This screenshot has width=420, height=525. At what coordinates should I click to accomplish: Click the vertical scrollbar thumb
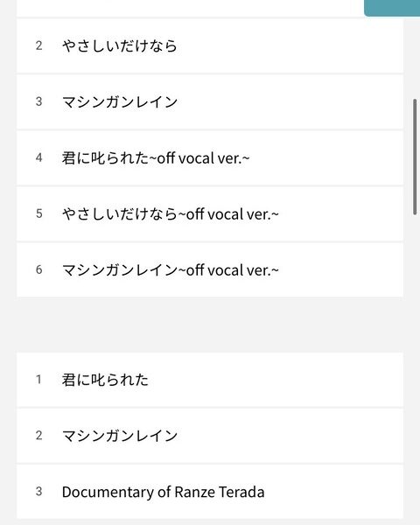(x=415, y=157)
